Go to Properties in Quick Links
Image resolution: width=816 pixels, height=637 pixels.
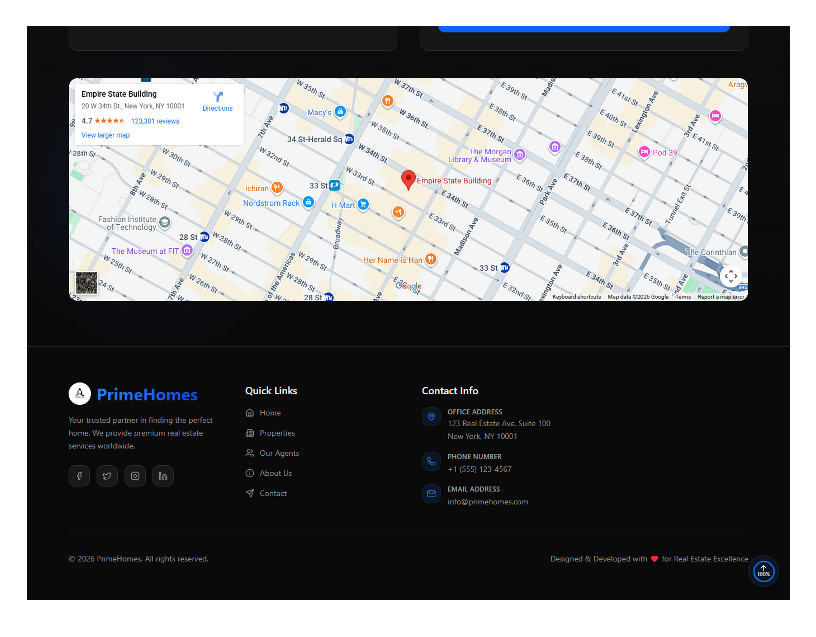270,433
